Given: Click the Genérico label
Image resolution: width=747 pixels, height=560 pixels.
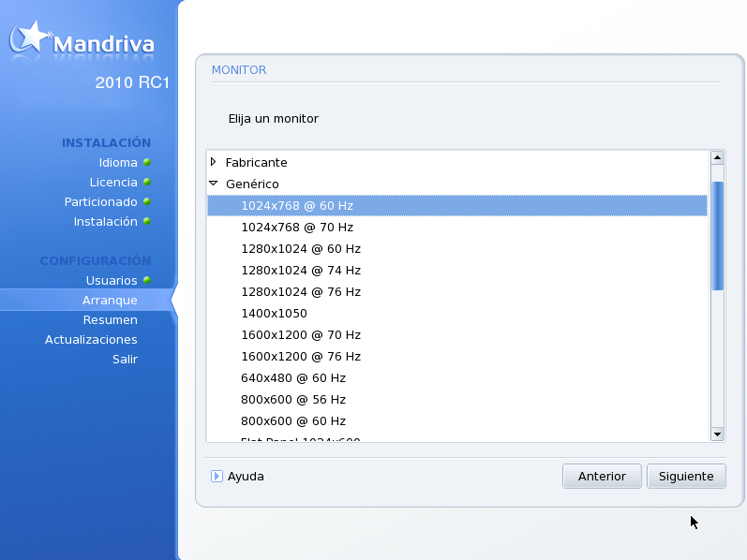Looking at the screenshot, I should click(252, 184).
